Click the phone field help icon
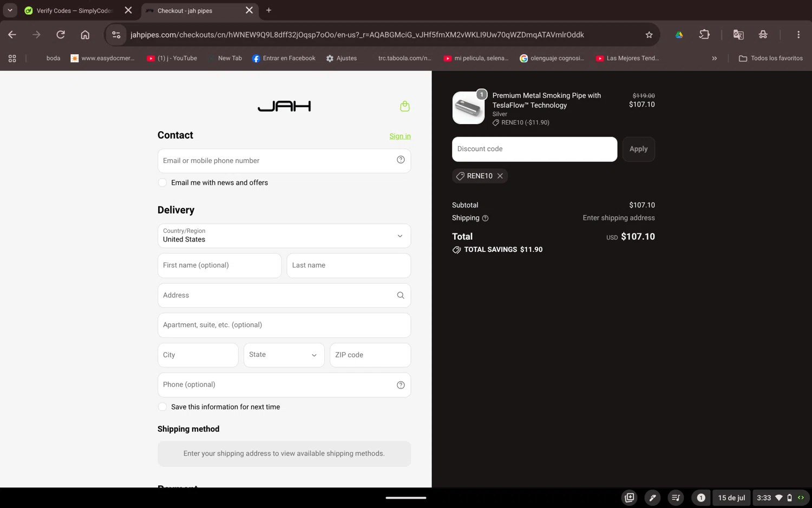The height and width of the screenshot is (508, 812). click(x=401, y=385)
